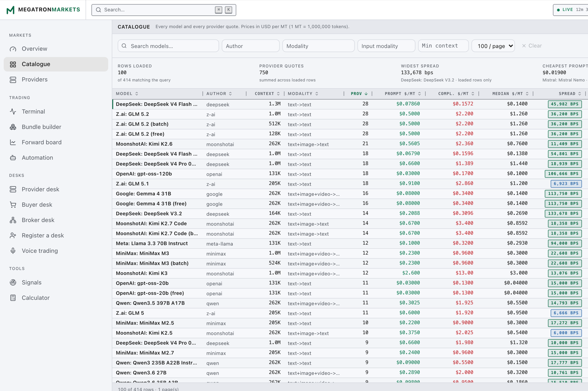Focus the Min context field

[443, 46]
